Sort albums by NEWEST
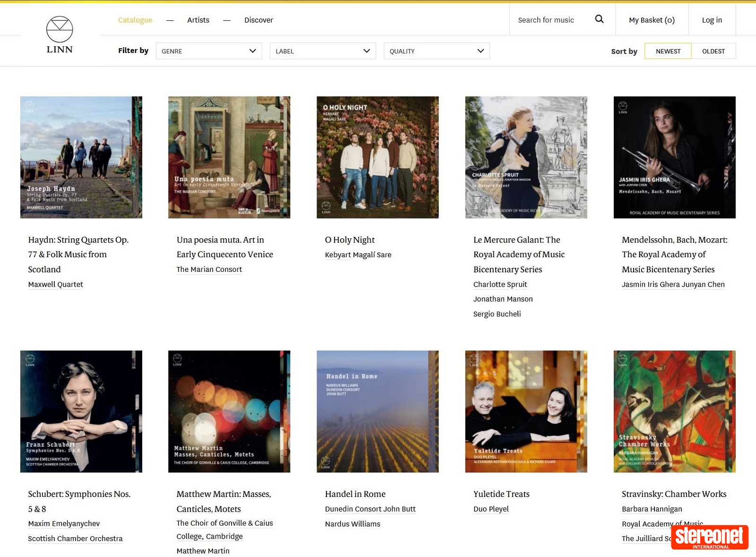The image size is (756, 557). 668,51
